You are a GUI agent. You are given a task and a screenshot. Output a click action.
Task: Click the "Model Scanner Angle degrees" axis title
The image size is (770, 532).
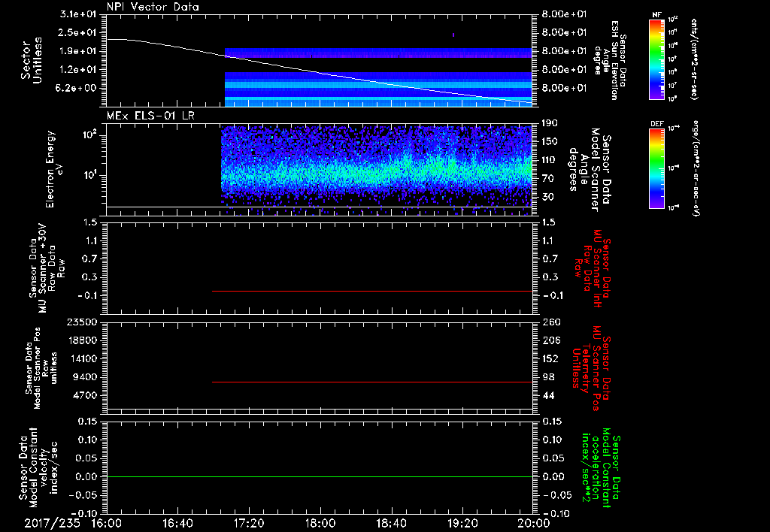tap(590, 170)
